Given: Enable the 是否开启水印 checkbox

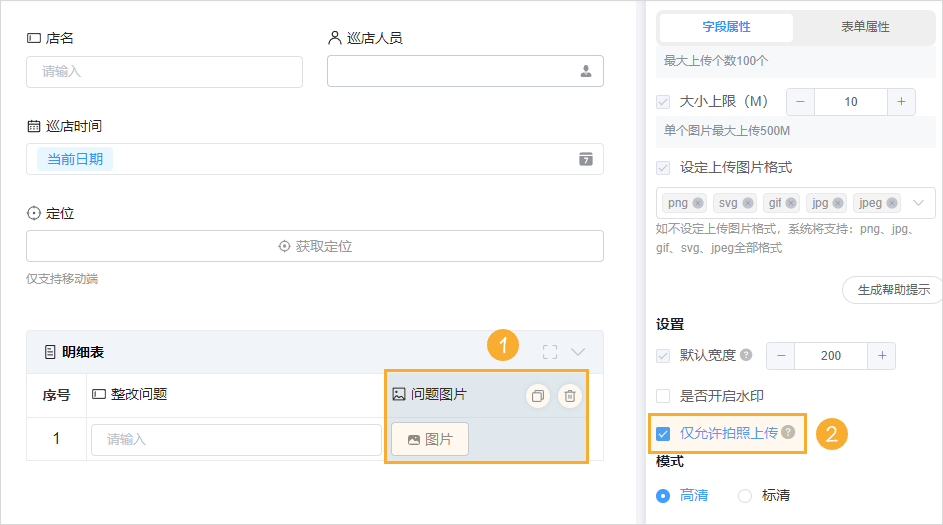Looking at the screenshot, I should point(663,396).
